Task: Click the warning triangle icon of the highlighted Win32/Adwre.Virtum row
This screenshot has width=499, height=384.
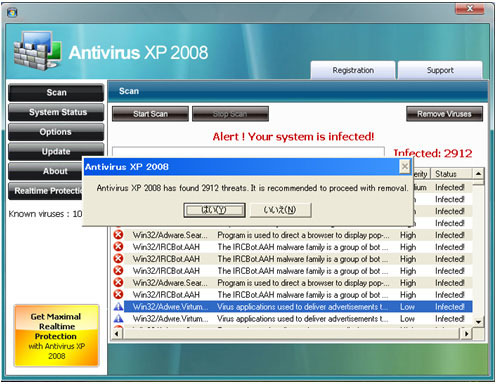Action: [118, 307]
